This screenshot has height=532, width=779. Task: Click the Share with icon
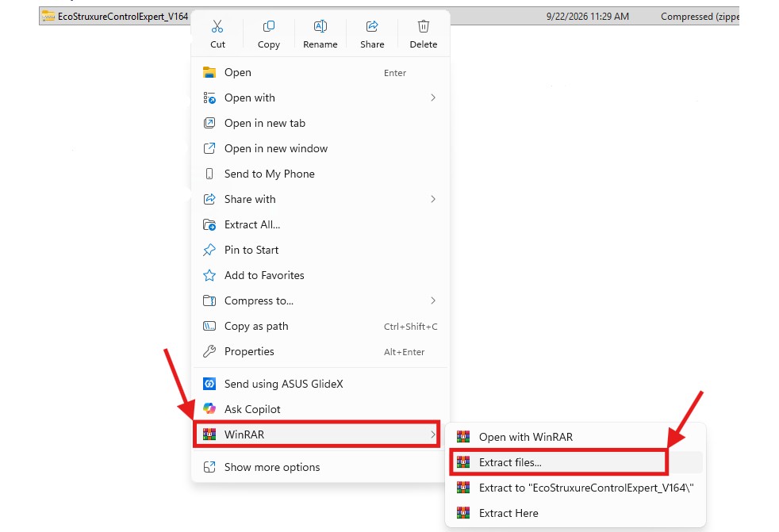[x=209, y=199]
